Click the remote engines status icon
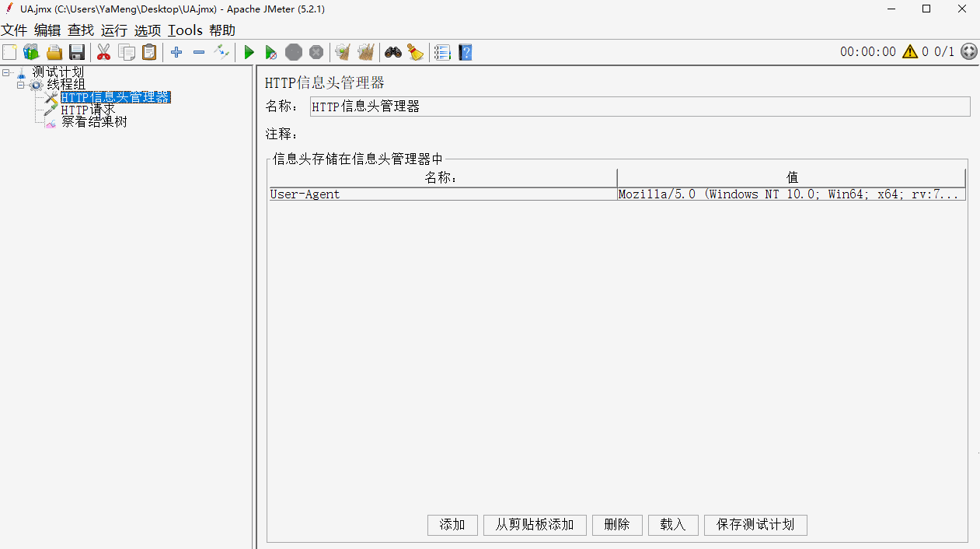The height and width of the screenshot is (549, 980). click(969, 52)
